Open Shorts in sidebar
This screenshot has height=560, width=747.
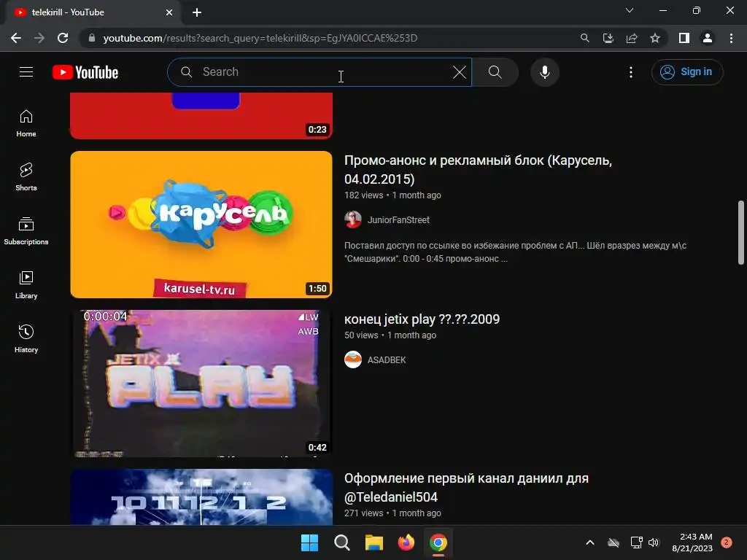pos(26,177)
